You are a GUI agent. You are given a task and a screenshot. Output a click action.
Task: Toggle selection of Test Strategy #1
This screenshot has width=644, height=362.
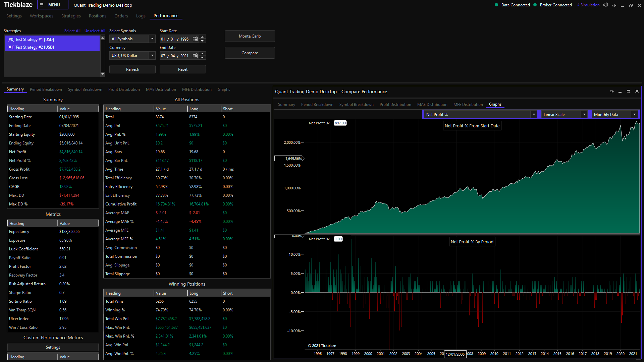[31, 40]
